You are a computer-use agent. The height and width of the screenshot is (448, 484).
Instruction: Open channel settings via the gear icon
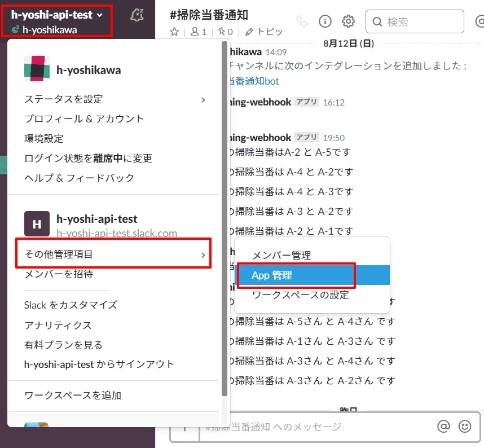(348, 21)
